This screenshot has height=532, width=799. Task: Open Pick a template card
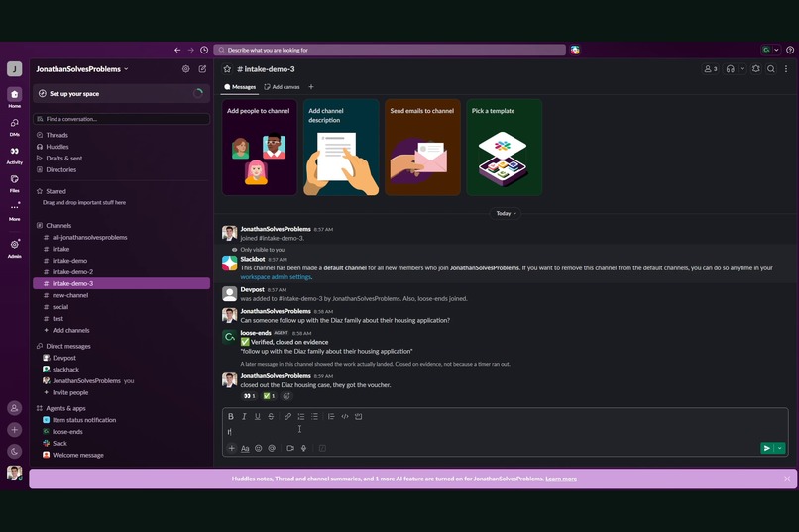point(504,148)
